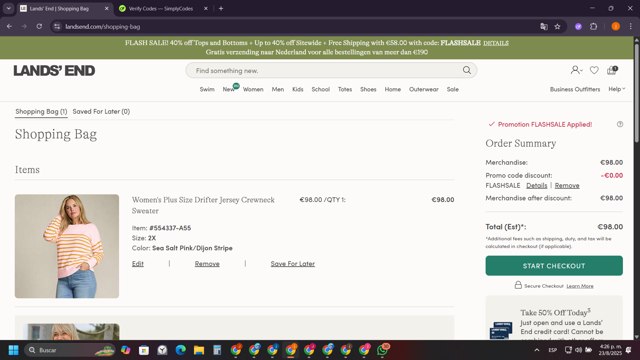The image size is (640, 360).
Task: Open the Extensions puzzle icon
Action: (593, 27)
